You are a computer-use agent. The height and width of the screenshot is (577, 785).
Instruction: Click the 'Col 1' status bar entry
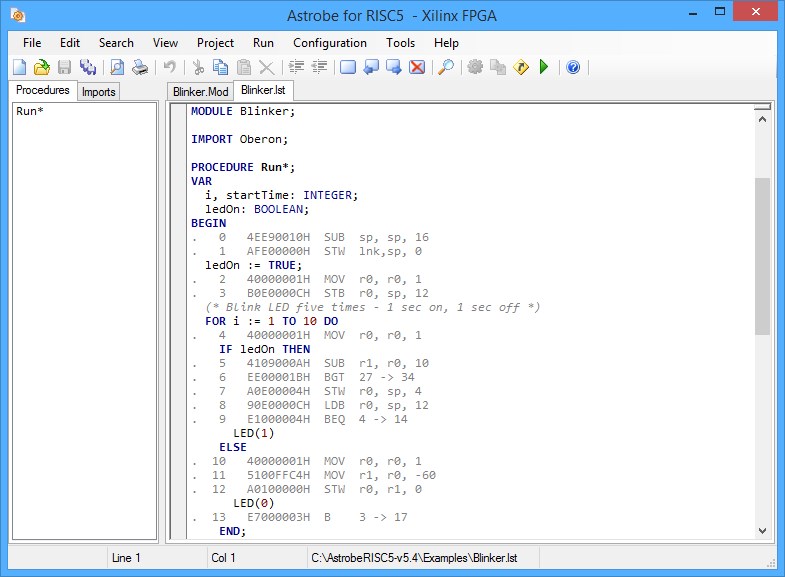[x=223, y=558]
